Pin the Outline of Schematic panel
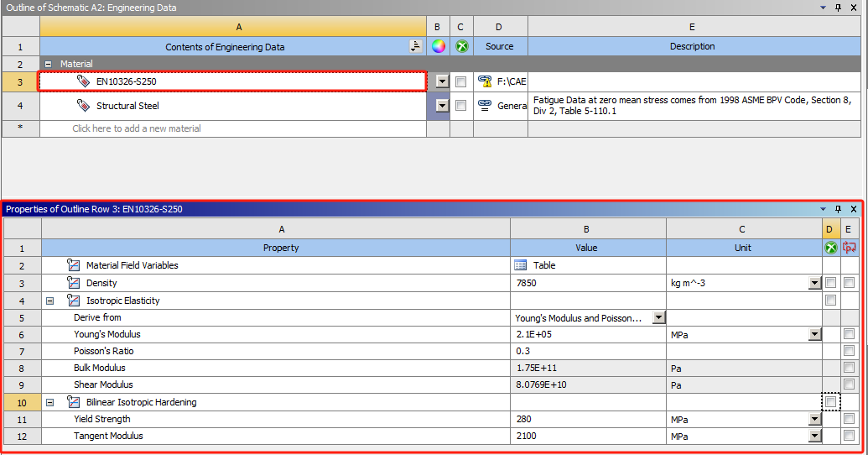868x455 pixels. point(838,8)
